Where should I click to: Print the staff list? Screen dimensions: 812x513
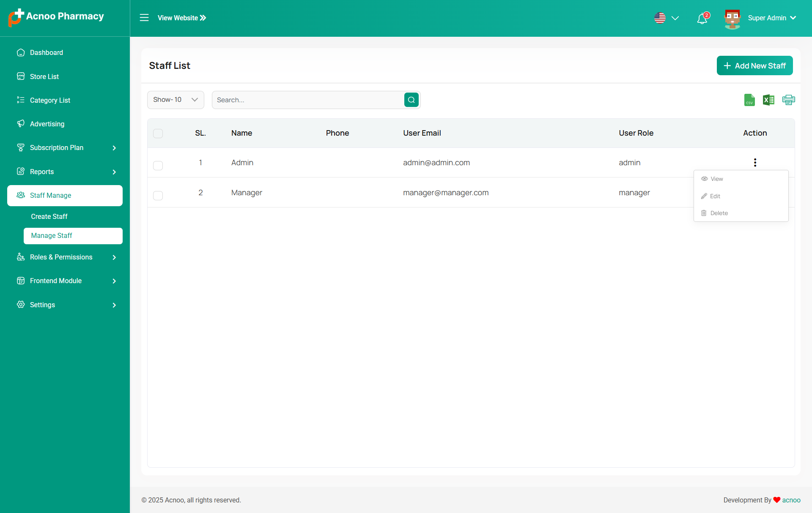(x=788, y=100)
